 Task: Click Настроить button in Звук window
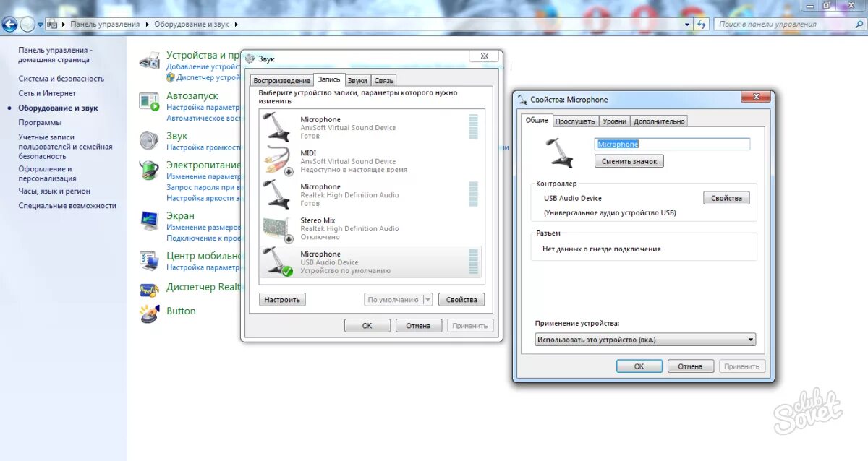pos(282,299)
